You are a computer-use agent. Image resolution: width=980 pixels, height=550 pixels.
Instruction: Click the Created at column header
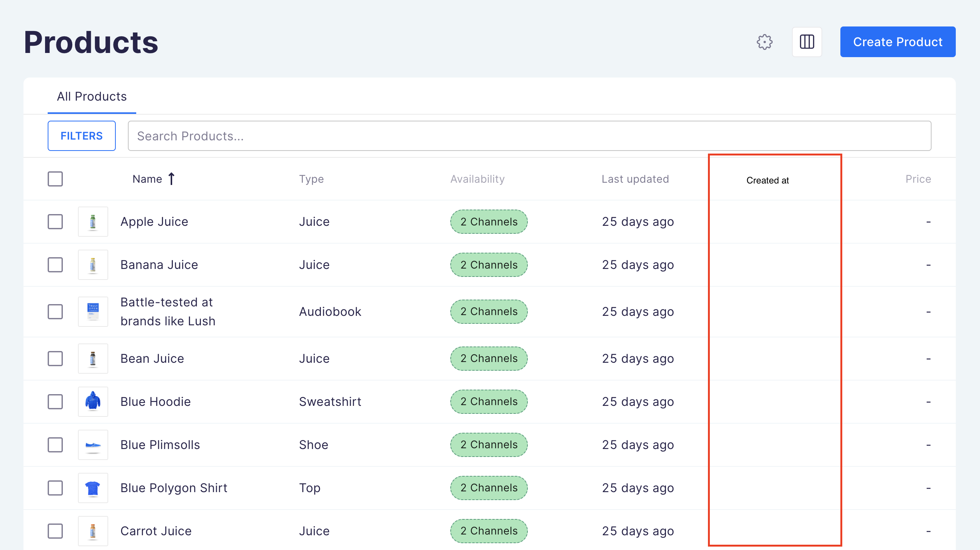click(767, 180)
